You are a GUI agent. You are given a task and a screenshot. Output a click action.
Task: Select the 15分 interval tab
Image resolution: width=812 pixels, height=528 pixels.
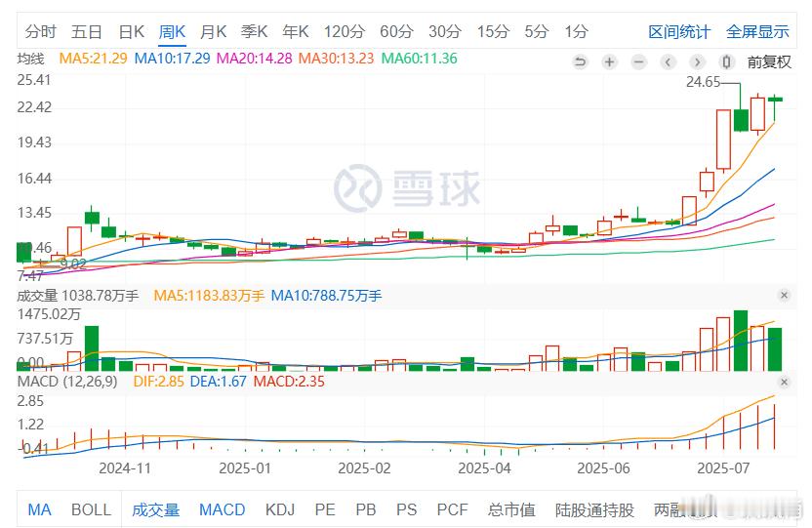[493, 31]
